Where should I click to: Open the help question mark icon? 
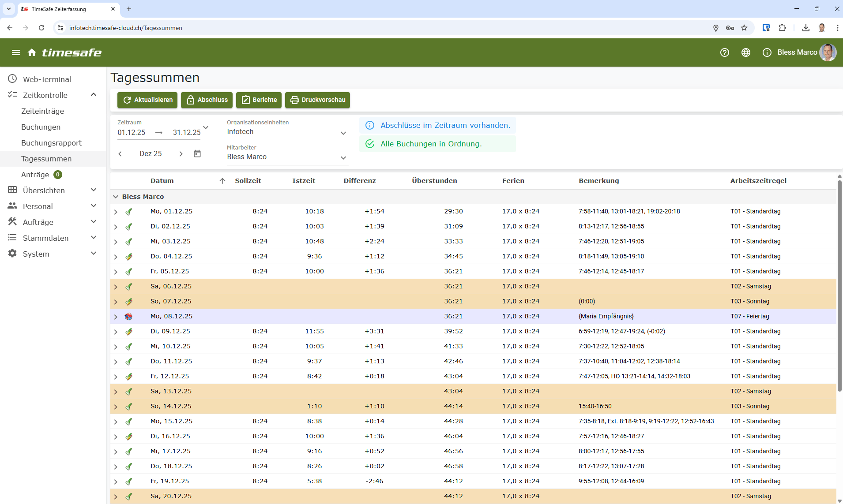pyautogui.click(x=724, y=52)
